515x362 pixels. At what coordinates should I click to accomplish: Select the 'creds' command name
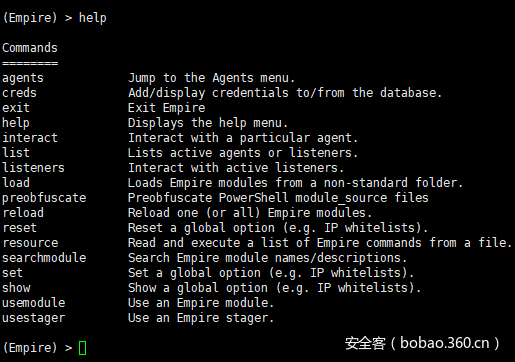click(x=19, y=93)
